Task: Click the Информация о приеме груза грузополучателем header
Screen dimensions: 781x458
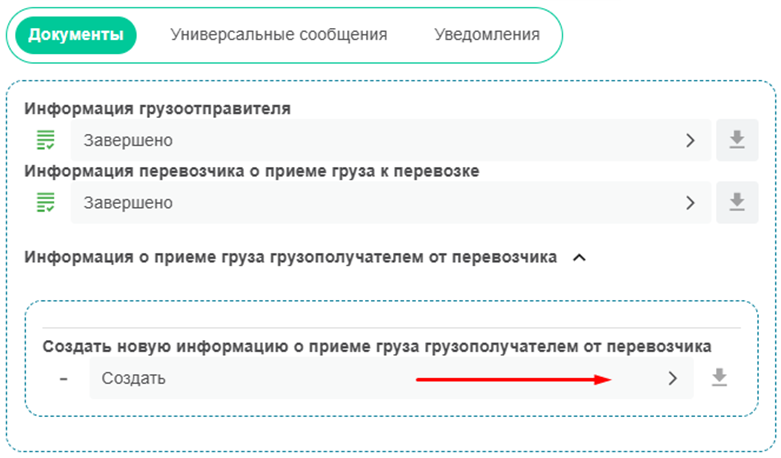Action: (290, 257)
